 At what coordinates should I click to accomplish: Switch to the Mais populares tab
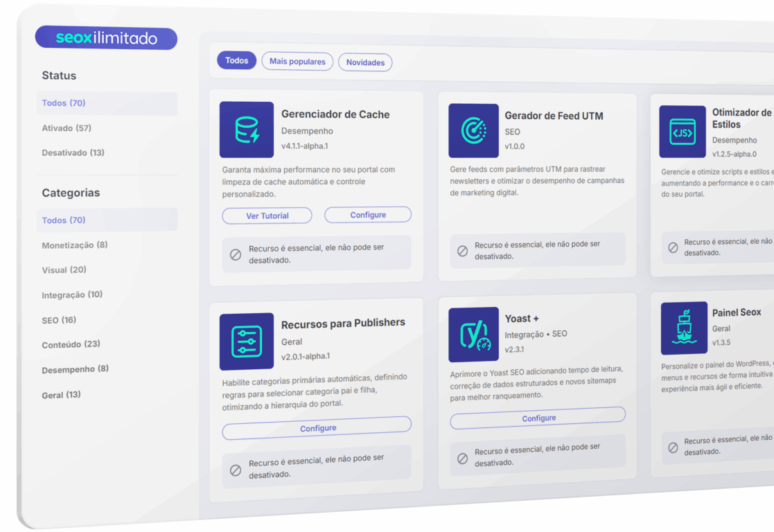[x=297, y=62]
